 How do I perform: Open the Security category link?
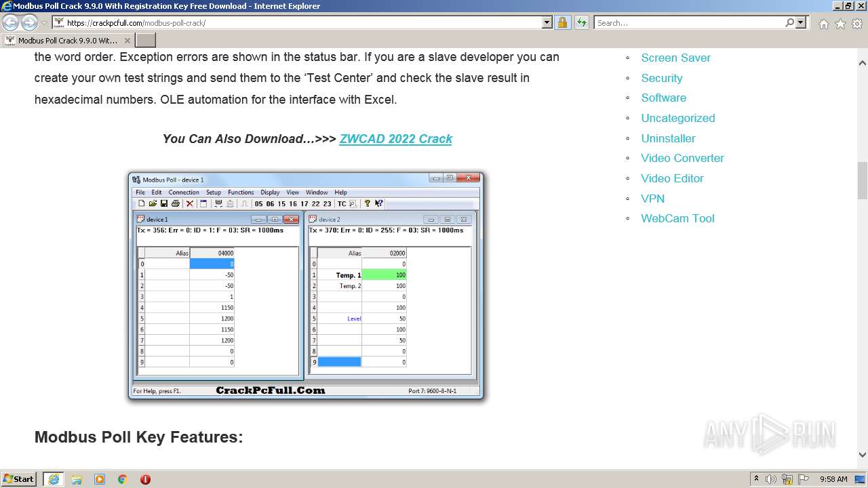(x=662, y=78)
